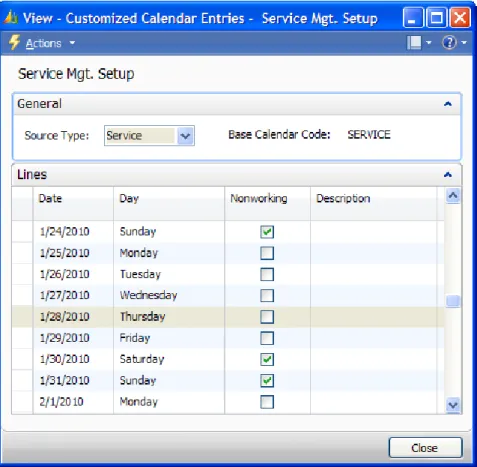Check Nonworking for 1/29/2010 Friday
Viewport: 477px width, 467px height.
tap(267, 338)
